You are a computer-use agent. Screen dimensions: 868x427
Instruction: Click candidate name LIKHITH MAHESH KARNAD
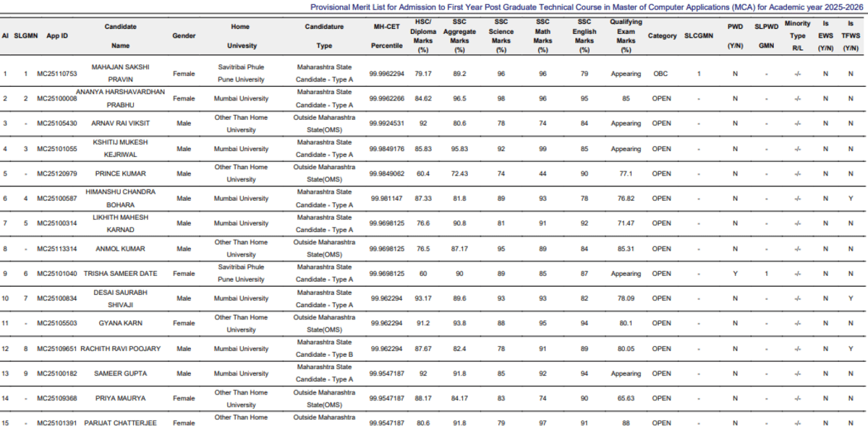121,223
